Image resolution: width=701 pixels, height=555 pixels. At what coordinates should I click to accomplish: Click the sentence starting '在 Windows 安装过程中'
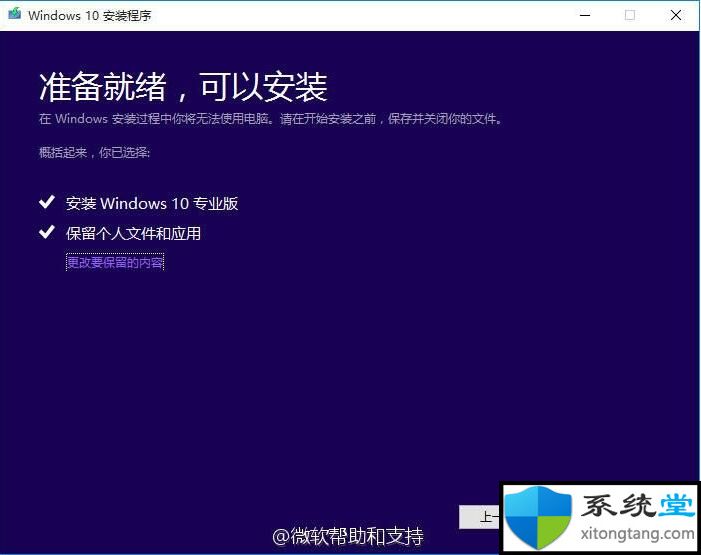[270, 119]
